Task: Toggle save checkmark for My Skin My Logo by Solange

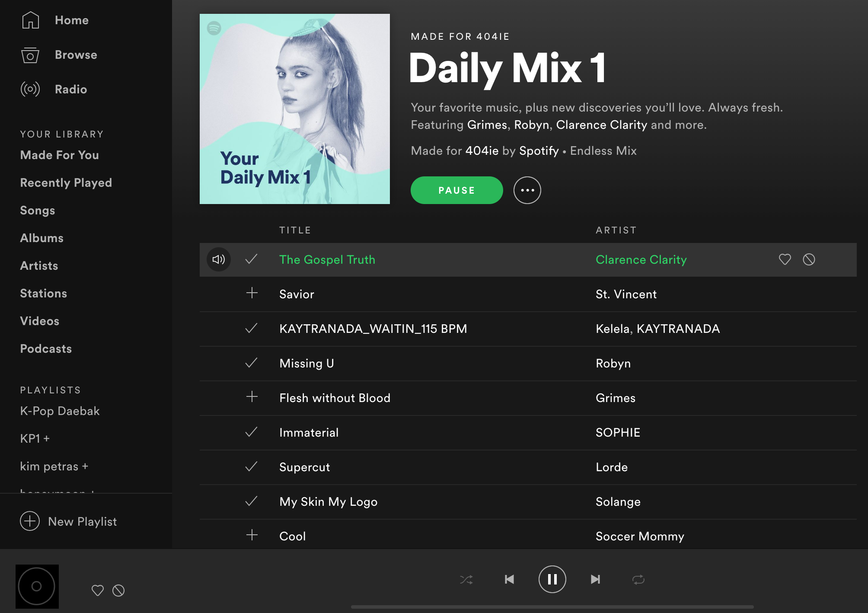Action: point(252,501)
